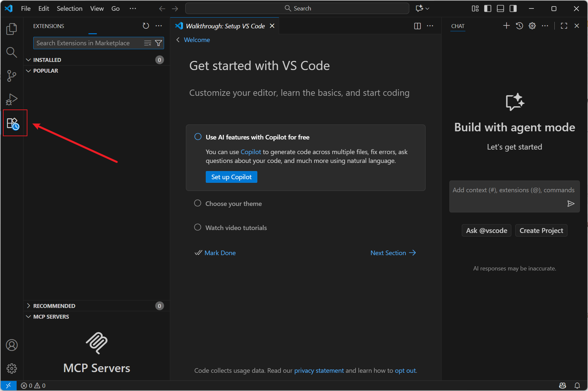Start a new chat with plus icon
This screenshot has height=391, width=588.
tap(506, 26)
